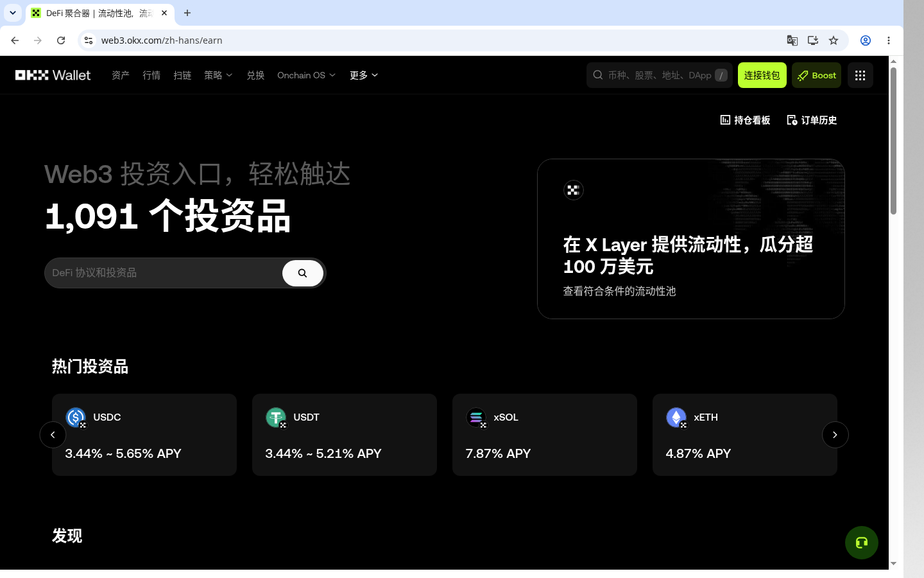
Task: Click the slash shortcut key badge
Action: (721, 75)
